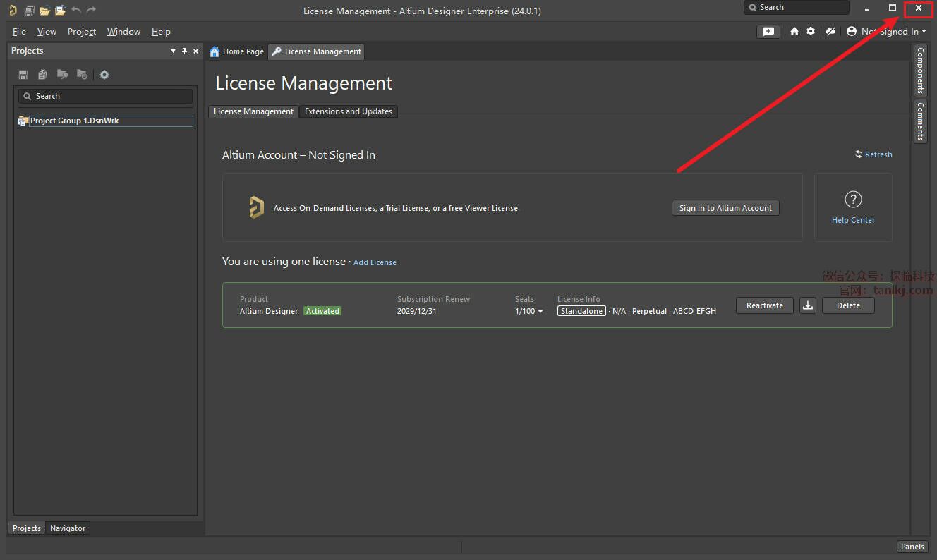Click the Help Center link text
937x560 pixels.
(x=853, y=220)
